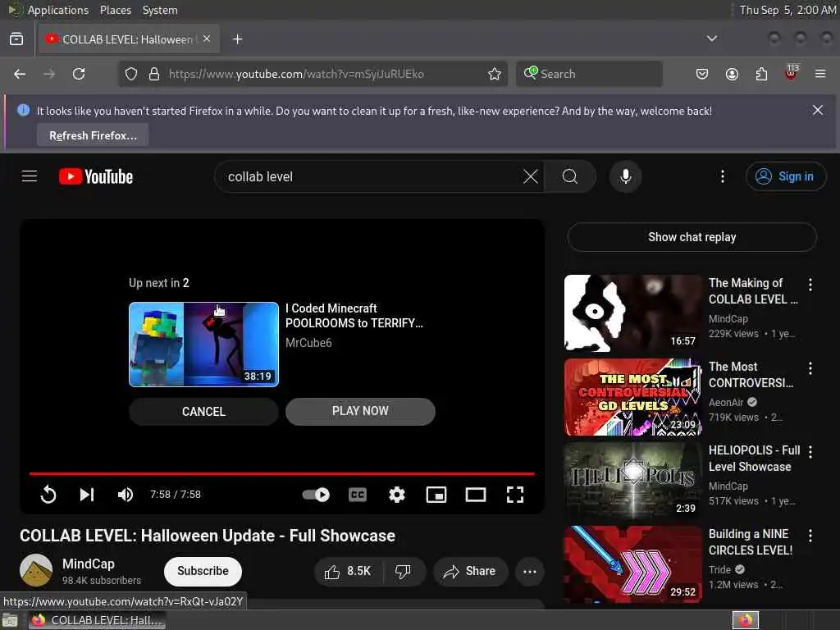Go to the YouTube home logo
The height and width of the screenshot is (630, 840).
coord(96,177)
